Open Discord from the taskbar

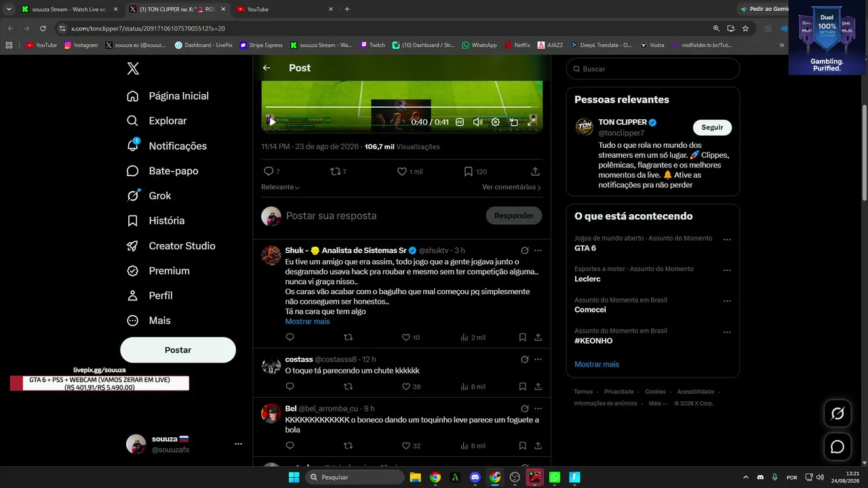(475, 477)
